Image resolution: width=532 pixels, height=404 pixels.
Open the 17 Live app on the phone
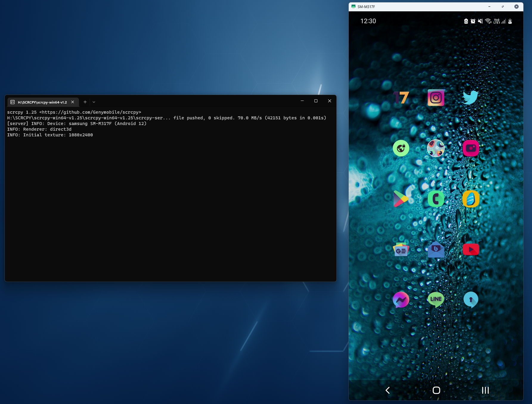pos(401,98)
